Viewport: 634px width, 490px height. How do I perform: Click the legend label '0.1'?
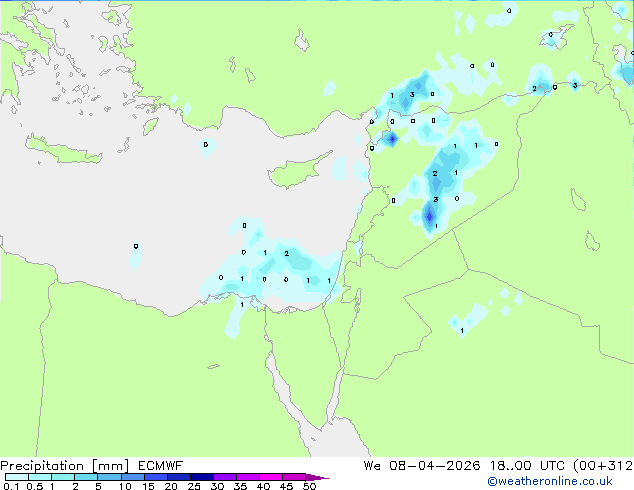point(11,486)
